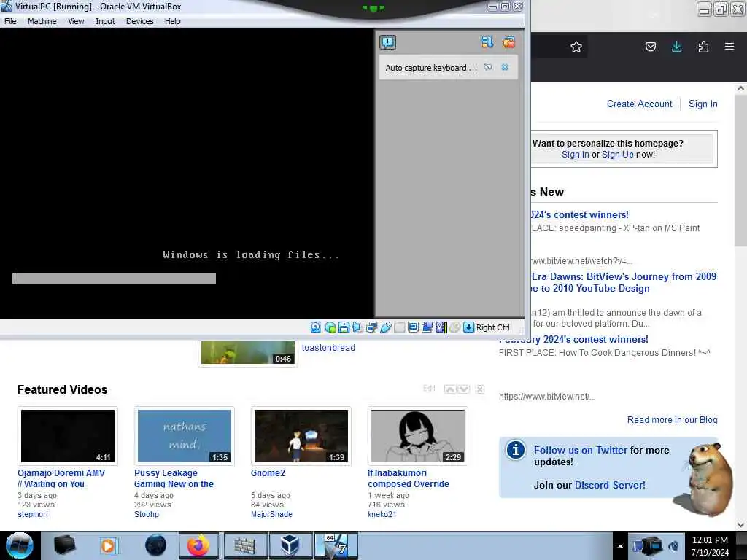This screenshot has width=747, height=560.
Task: Open the Help menu in VirtualBox
Action: click(x=172, y=21)
